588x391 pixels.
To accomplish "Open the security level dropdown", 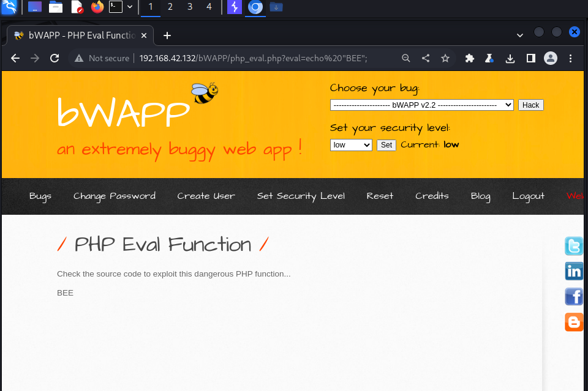I will pos(351,145).
